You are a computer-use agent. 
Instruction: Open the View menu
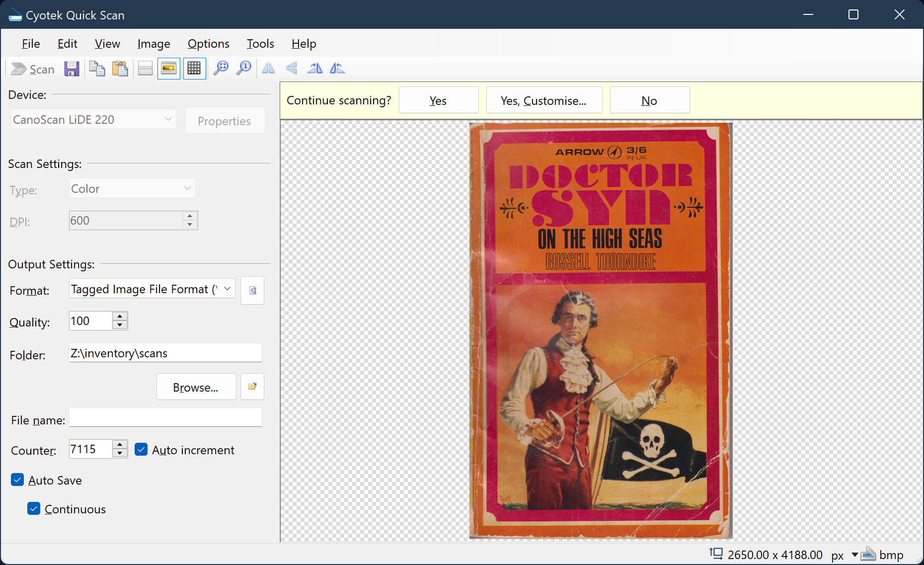(107, 44)
